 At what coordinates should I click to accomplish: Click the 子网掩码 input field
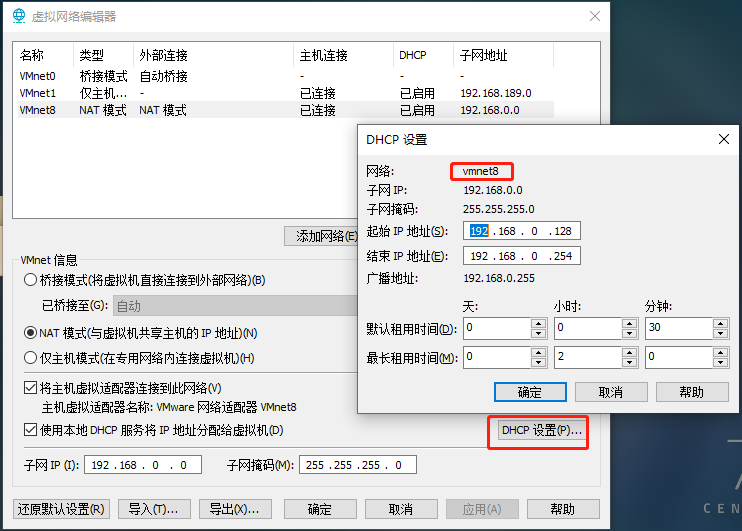point(358,465)
